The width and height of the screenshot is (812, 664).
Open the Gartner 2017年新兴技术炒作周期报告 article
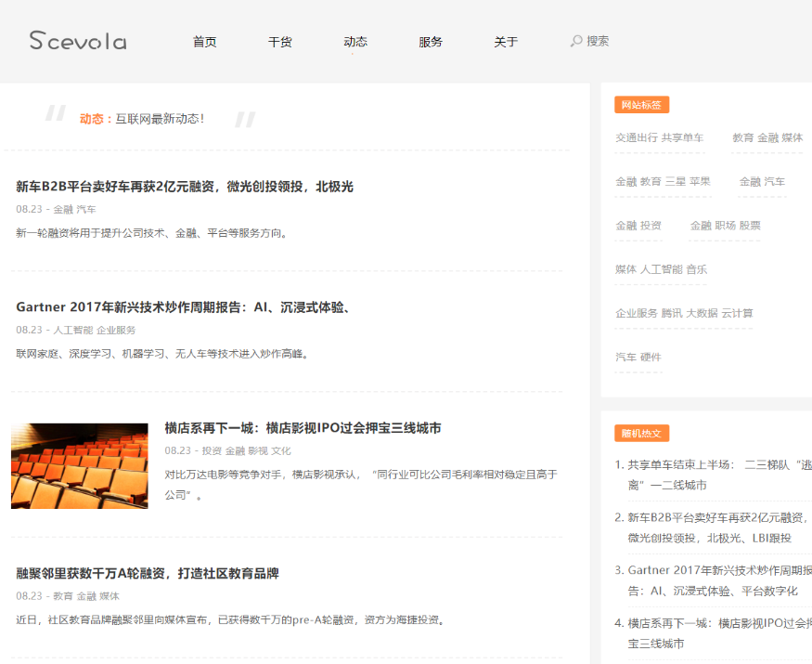pyautogui.click(x=184, y=307)
